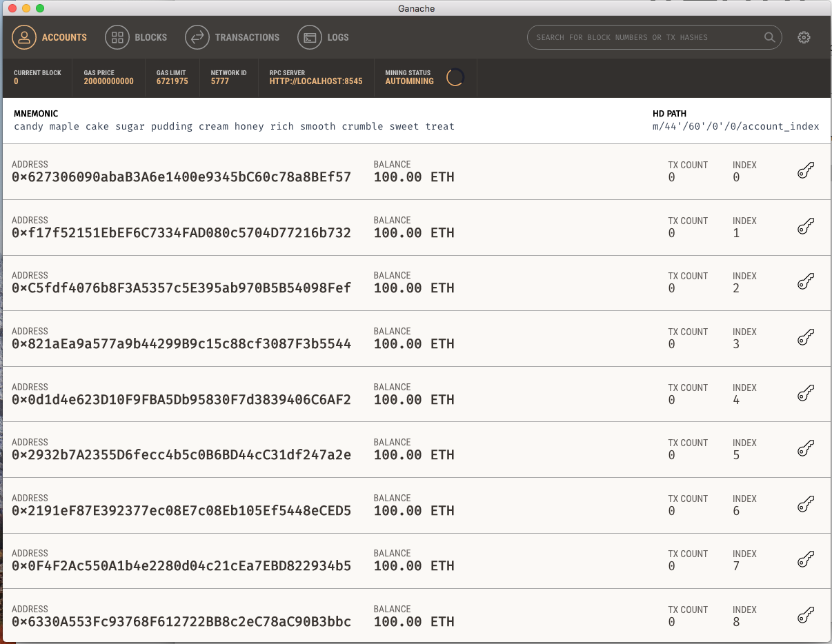The image size is (832, 644).
Task: Click the RPC server URL
Action: pos(315,81)
